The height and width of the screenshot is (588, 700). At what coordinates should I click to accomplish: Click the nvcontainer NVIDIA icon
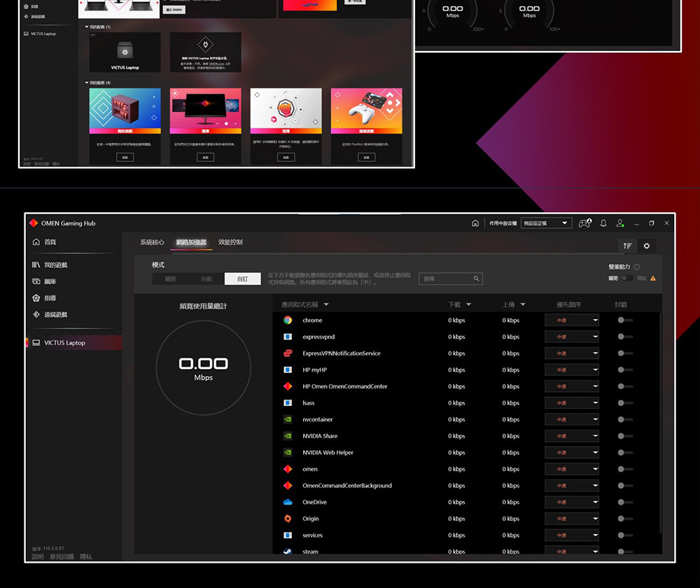[x=288, y=419]
